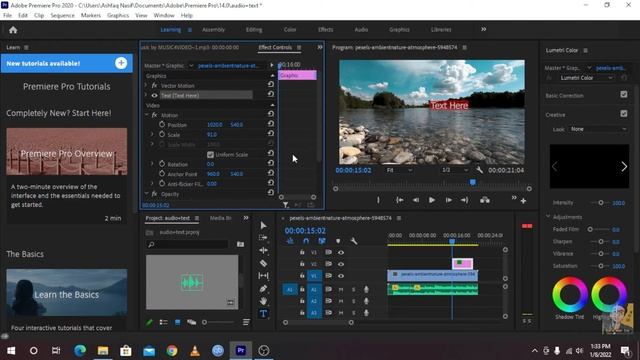Open Premiere Pro from taskbar
This screenshot has height=360, width=640.
point(241,350)
